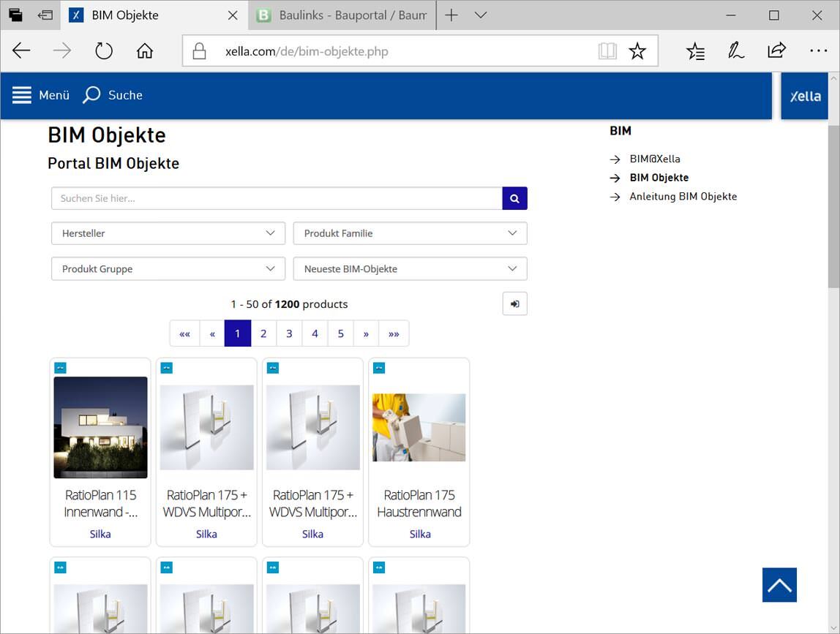Open RatioPlan 175 Haustrennwand worker thumbnail
The image size is (840, 634).
(x=419, y=427)
